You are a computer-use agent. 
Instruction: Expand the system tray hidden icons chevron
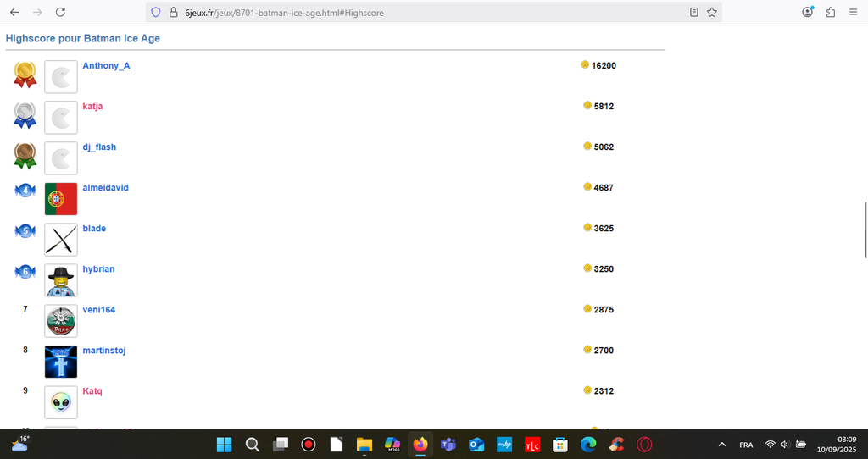click(721, 445)
